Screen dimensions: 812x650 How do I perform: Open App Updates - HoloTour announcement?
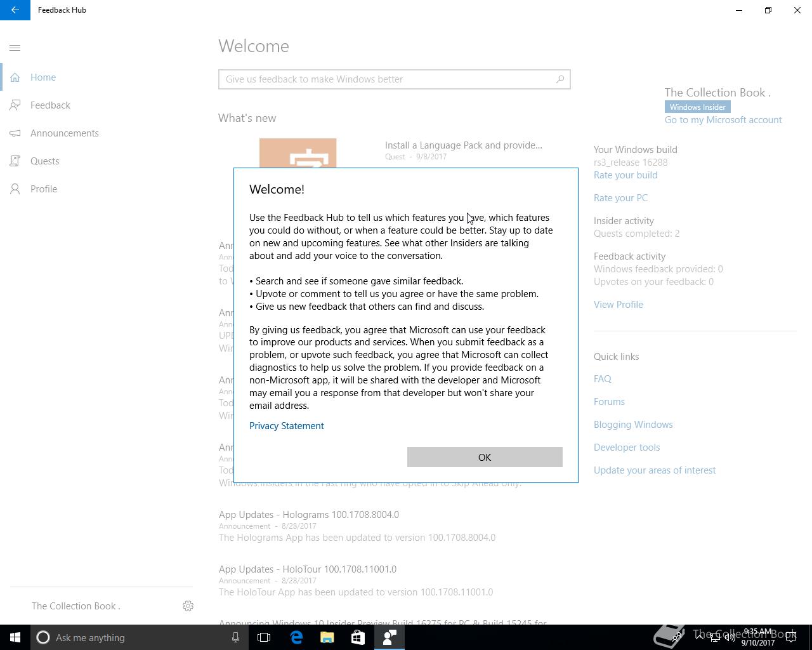click(x=308, y=569)
